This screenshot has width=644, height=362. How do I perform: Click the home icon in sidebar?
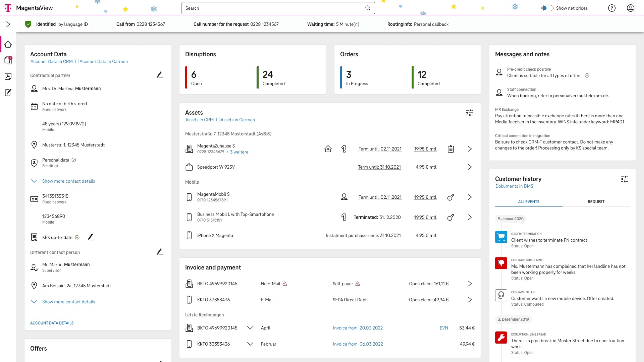tap(8, 44)
